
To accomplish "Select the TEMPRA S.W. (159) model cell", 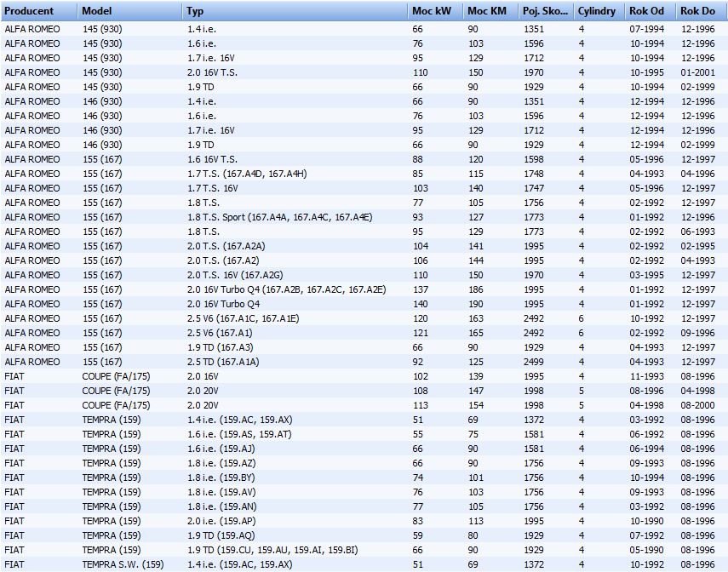I will click(x=123, y=564).
